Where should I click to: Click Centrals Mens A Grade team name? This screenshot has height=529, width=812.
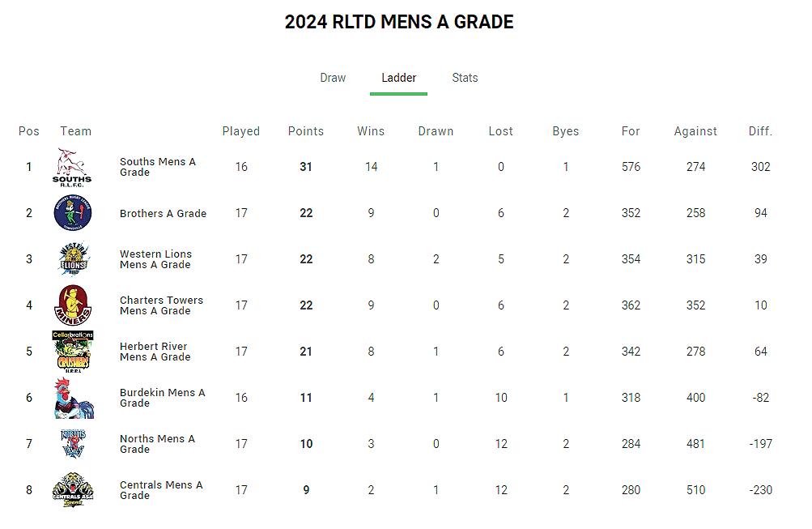[x=161, y=489]
